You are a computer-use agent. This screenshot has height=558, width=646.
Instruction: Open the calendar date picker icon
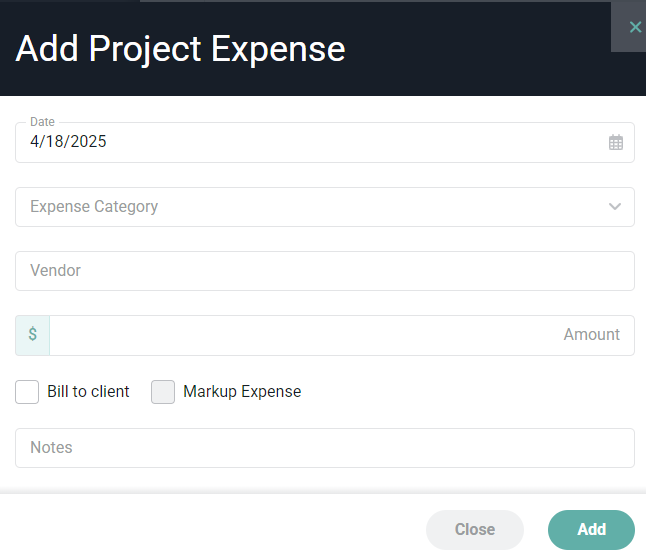point(616,143)
